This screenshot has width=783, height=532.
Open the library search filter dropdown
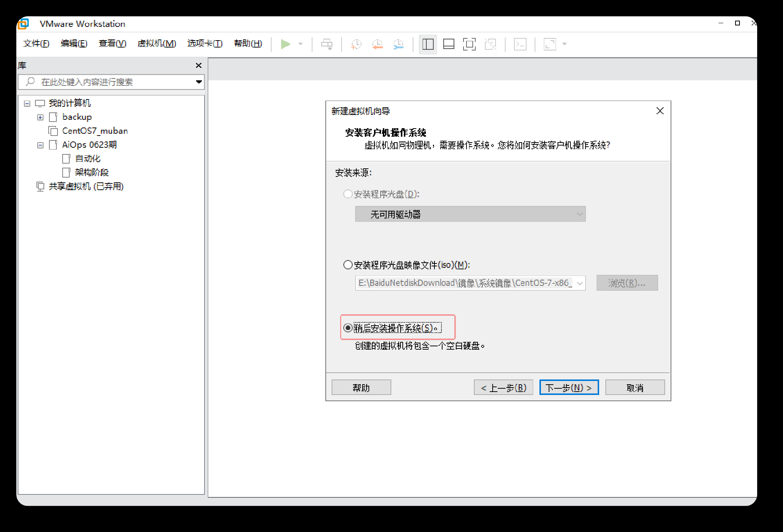pos(199,82)
